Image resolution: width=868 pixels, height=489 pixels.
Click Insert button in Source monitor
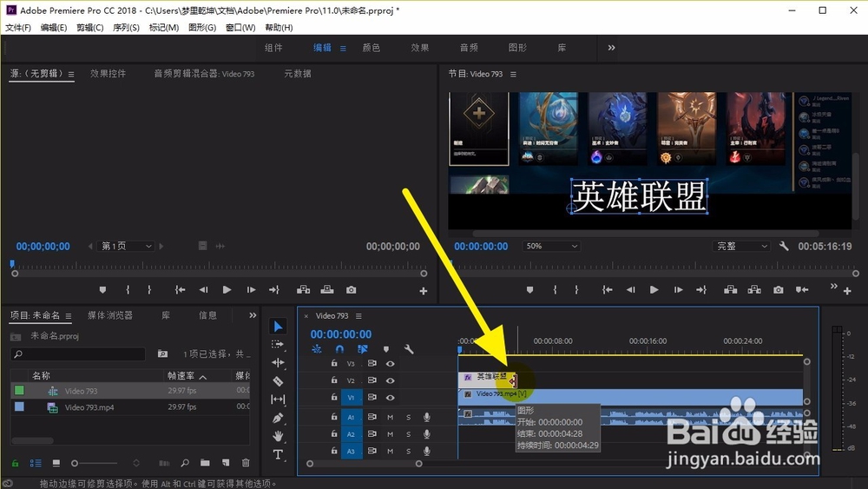(303, 289)
